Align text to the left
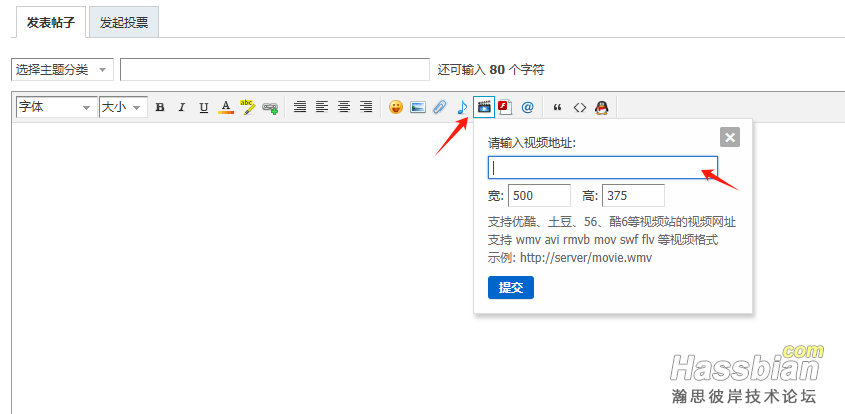 (x=322, y=107)
